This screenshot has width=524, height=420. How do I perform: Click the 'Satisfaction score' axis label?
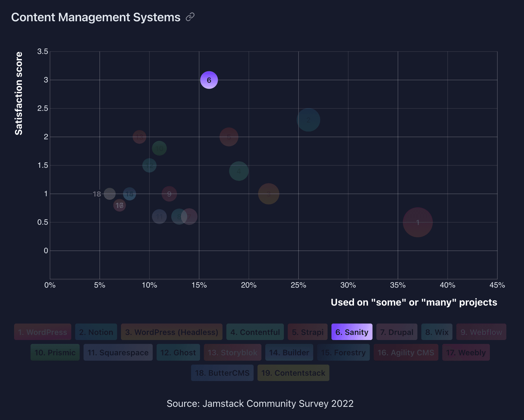pos(19,93)
